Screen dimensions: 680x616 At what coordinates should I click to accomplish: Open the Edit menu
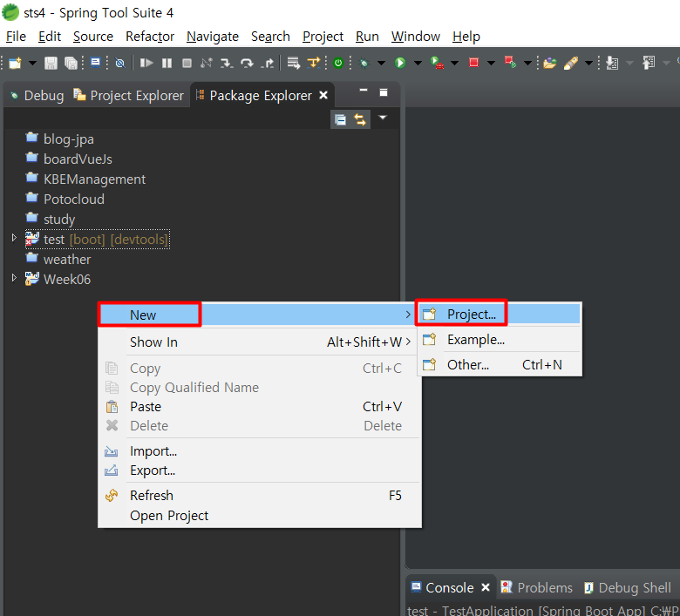50,37
